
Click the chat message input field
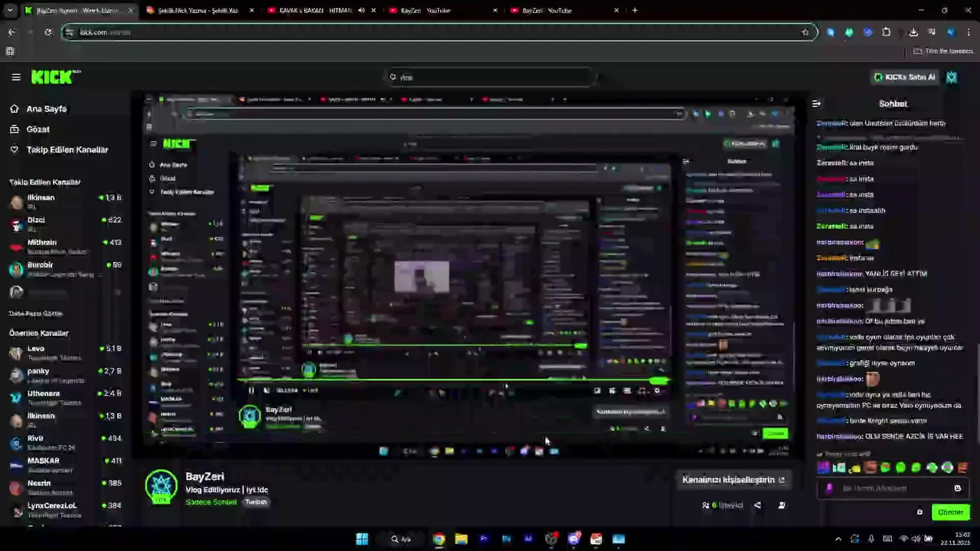893,488
